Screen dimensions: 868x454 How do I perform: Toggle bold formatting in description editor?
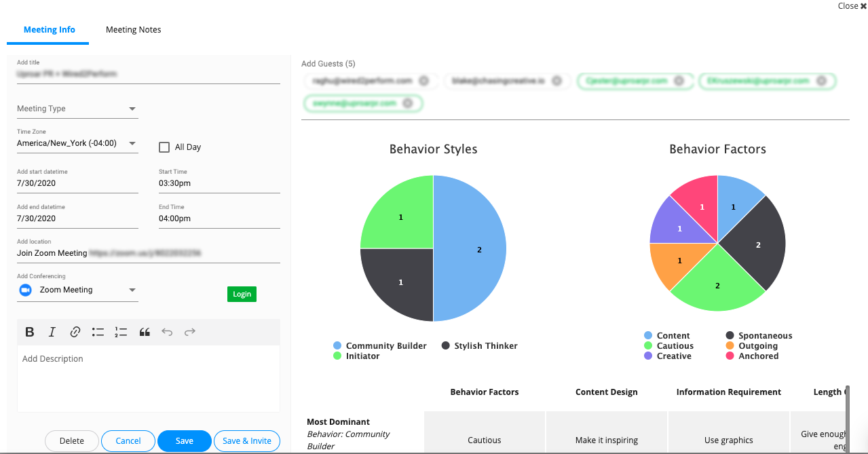(x=29, y=332)
